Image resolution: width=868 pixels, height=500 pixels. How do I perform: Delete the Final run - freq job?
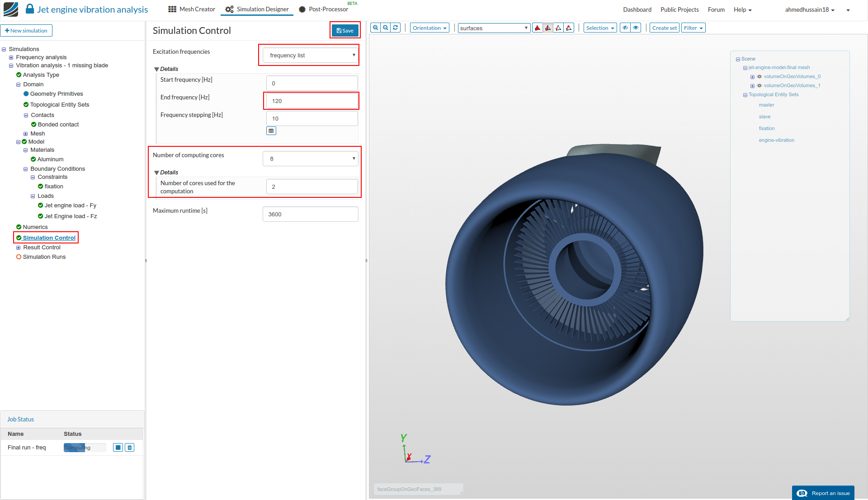130,448
